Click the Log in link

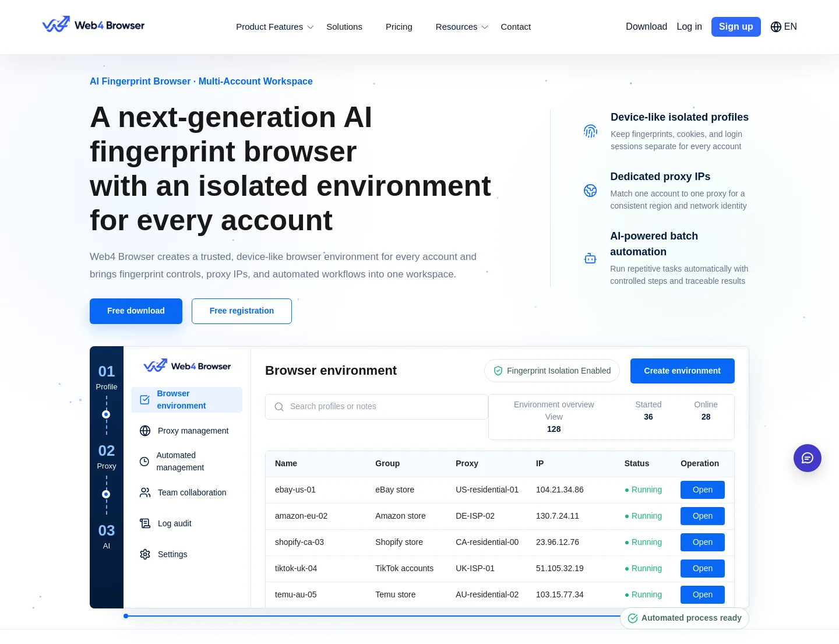click(689, 27)
